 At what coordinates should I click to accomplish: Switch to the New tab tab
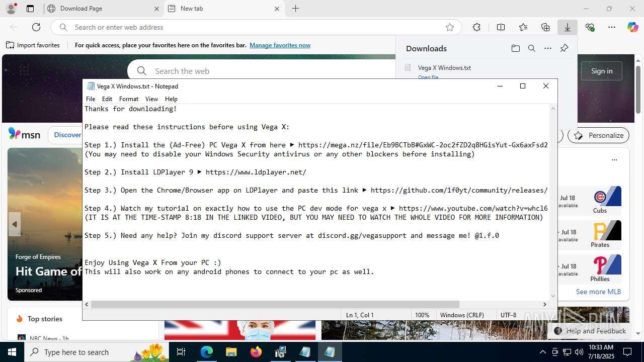(x=224, y=9)
